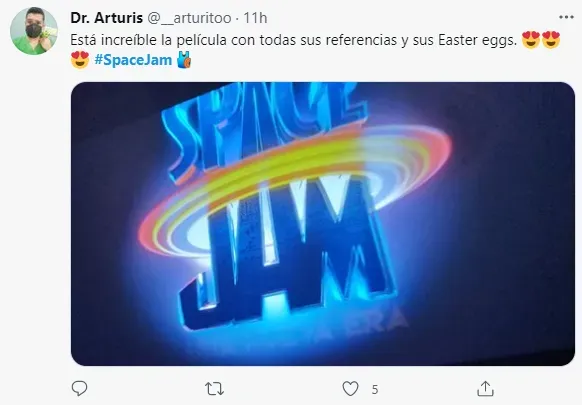Click the like count showing 5
Image resolution: width=582 pixels, height=405 pixels.
(x=375, y=389)
